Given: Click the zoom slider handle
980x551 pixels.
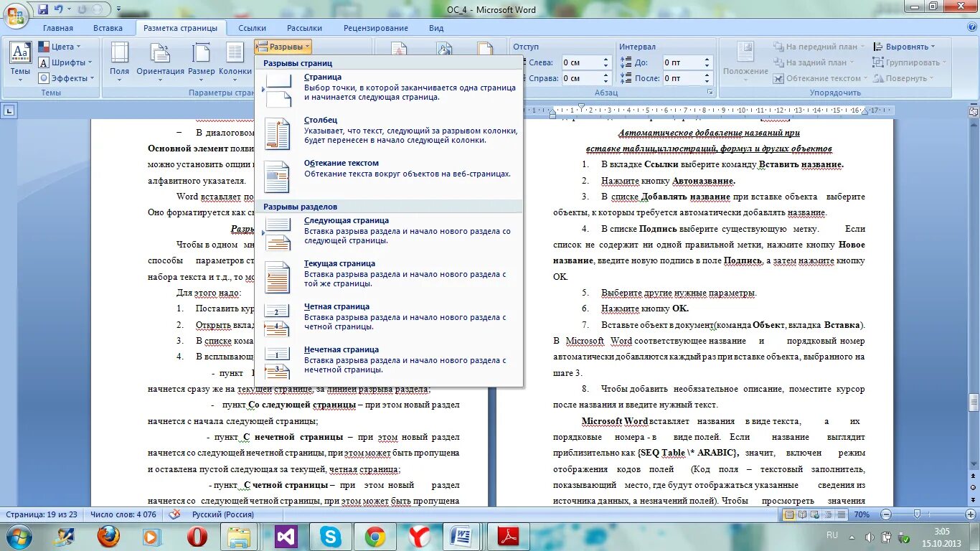Looking at the screenshot, I should pos(916,514).
